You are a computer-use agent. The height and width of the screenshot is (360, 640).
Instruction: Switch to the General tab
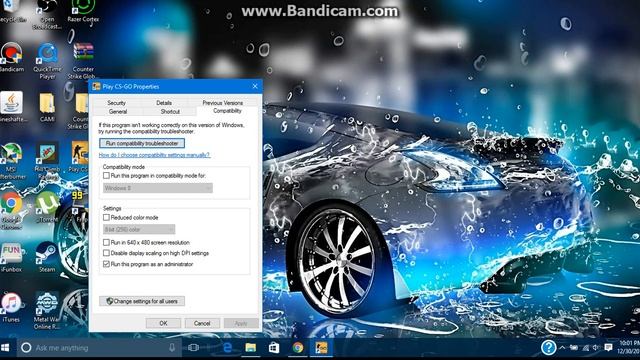pos(118,111)
